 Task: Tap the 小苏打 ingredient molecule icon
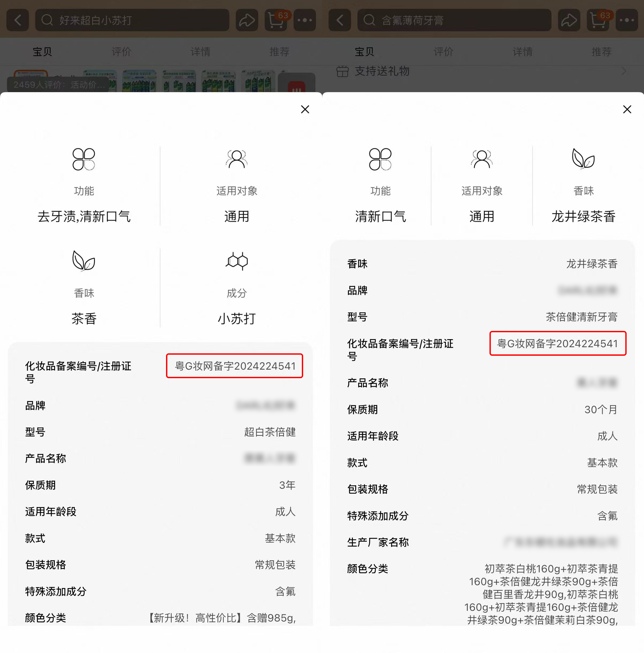tap(236, 261)
